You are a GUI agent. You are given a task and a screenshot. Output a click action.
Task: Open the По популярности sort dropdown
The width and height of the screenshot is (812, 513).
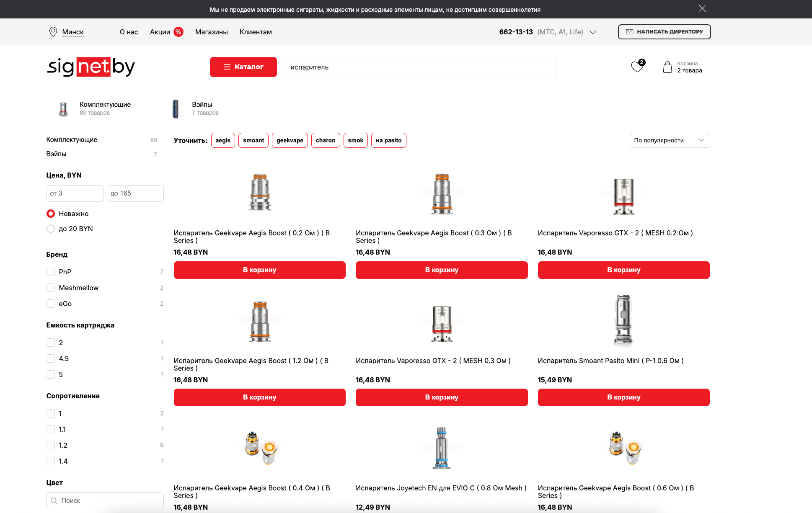pyautogui.click(x=670, y=140)
